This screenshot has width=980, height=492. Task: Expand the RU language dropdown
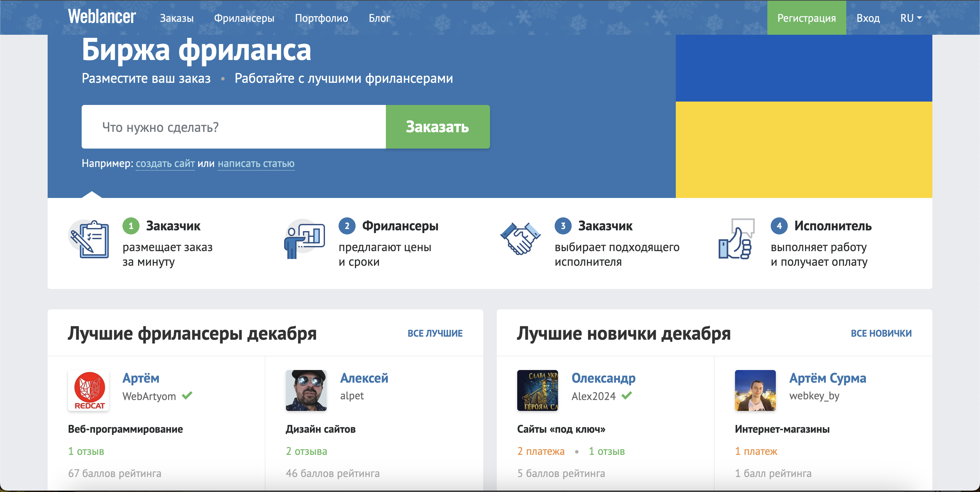pyautogui.click(x=910, y=18)
